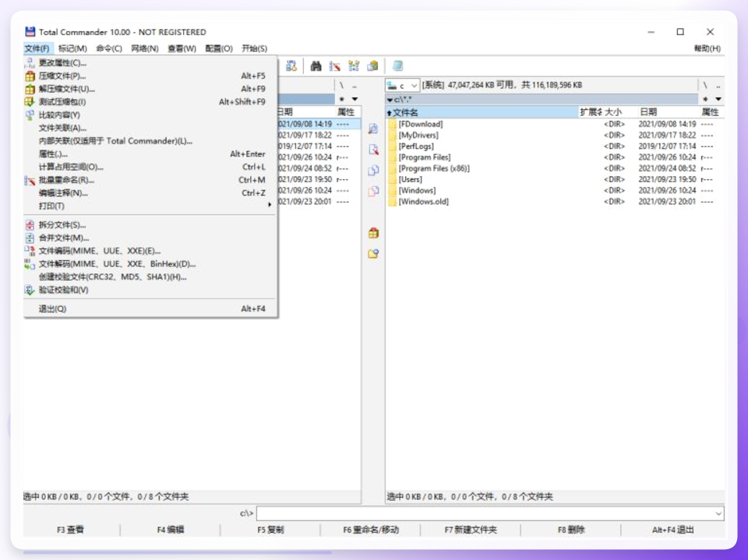Select the [Program Files (x86)] folder row
The height and width of the screenshot is (560, 748).
[555, 168]
